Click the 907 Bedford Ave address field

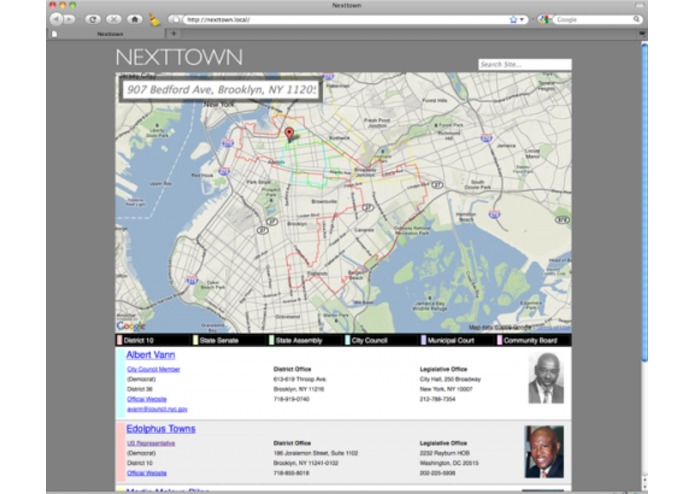point(221,89)
